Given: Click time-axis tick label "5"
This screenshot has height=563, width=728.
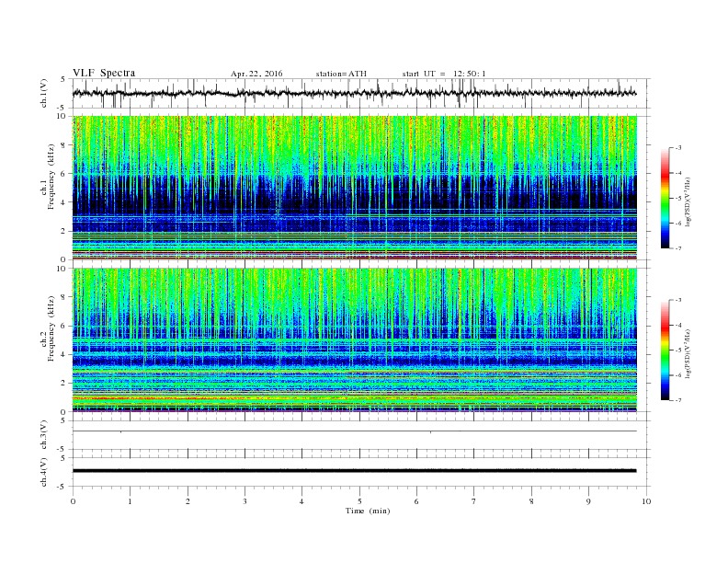Looking at the screenshot, I should tap(359, 501).
